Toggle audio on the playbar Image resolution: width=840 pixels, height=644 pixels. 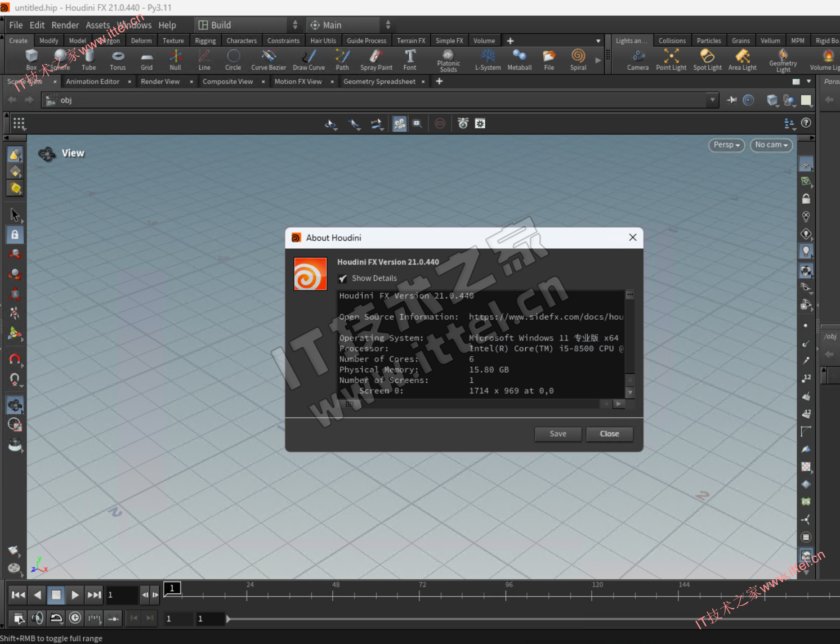coord(37,618)
